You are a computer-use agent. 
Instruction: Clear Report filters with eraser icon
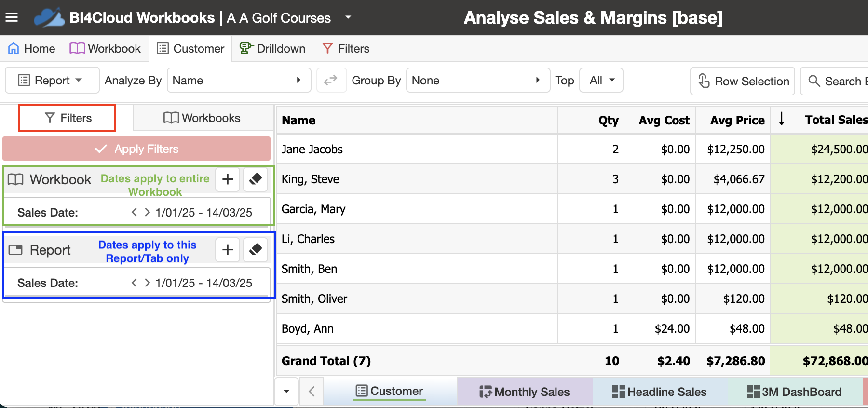(x=256, y=250)
